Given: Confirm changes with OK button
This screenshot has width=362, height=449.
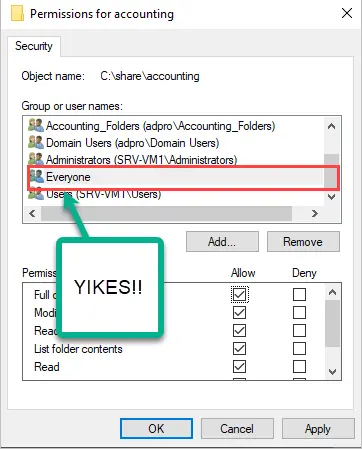Looking at the screenshot, I should (x=156, y=429).
